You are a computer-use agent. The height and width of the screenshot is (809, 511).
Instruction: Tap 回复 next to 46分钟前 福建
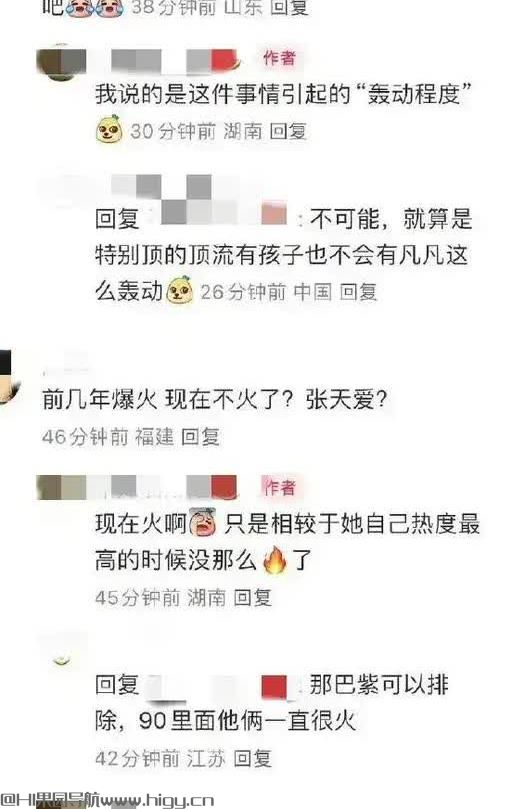coord(200,437)
